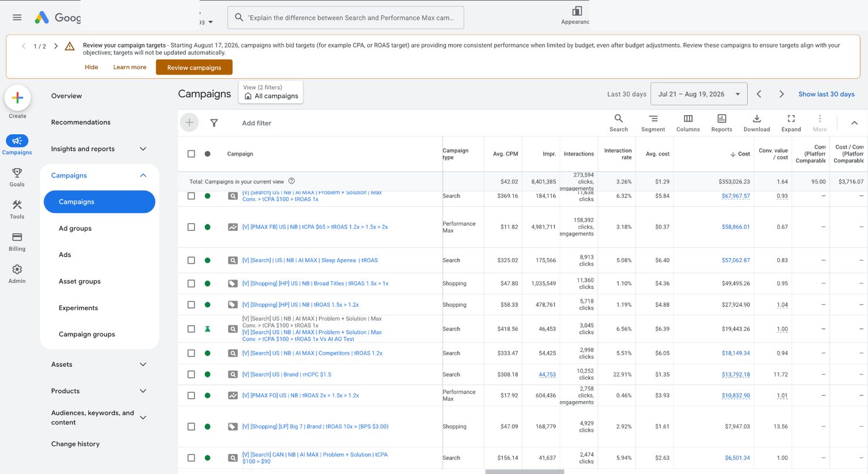This screenshot has width=868, height=474.
Task: Open Recommendations page
Action: click(x=80, y=122)
